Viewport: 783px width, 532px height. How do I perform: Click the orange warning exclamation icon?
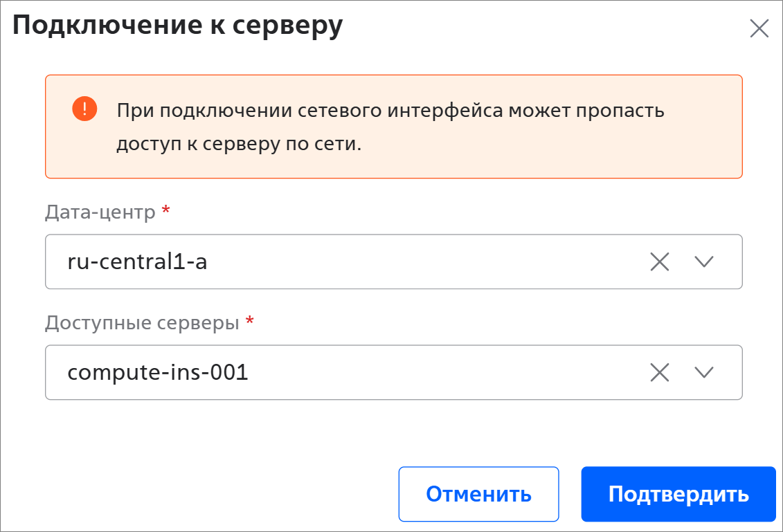(x=84, y=109)
